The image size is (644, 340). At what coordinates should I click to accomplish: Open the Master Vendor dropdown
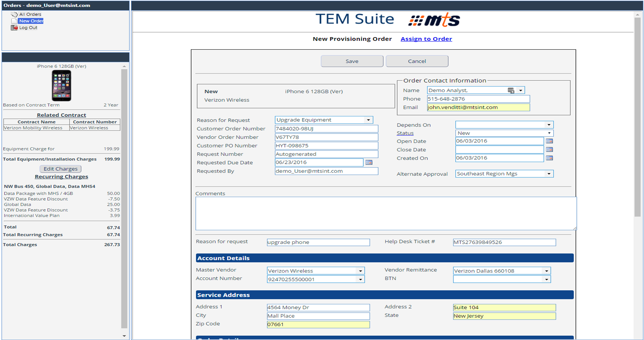pos(360,271)
